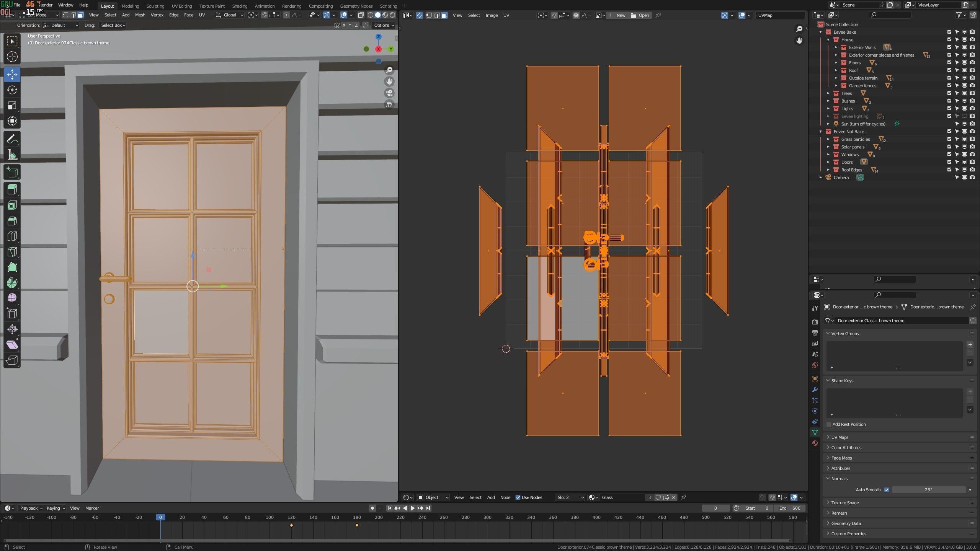Image resolution: width=980 pixels, height=551 pixels.
Task: Click the camera view icon in viewport
Action: 389,93
